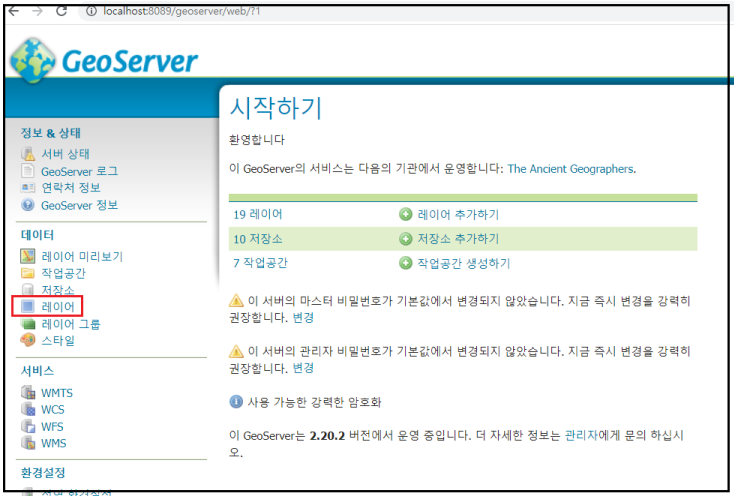Click the green plus icon for 레이어 추가하기
Image resolution: width=734 pixels, height=496 pixels.
pyautogui.click(x=405, y=214)
